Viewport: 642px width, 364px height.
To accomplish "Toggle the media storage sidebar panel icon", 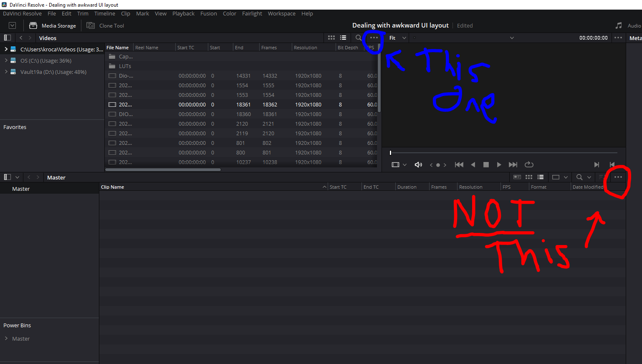I will [7, 38].
